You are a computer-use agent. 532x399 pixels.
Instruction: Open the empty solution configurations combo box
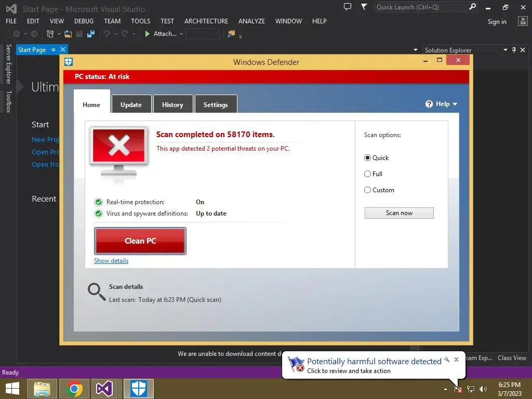tap(203, 34)
